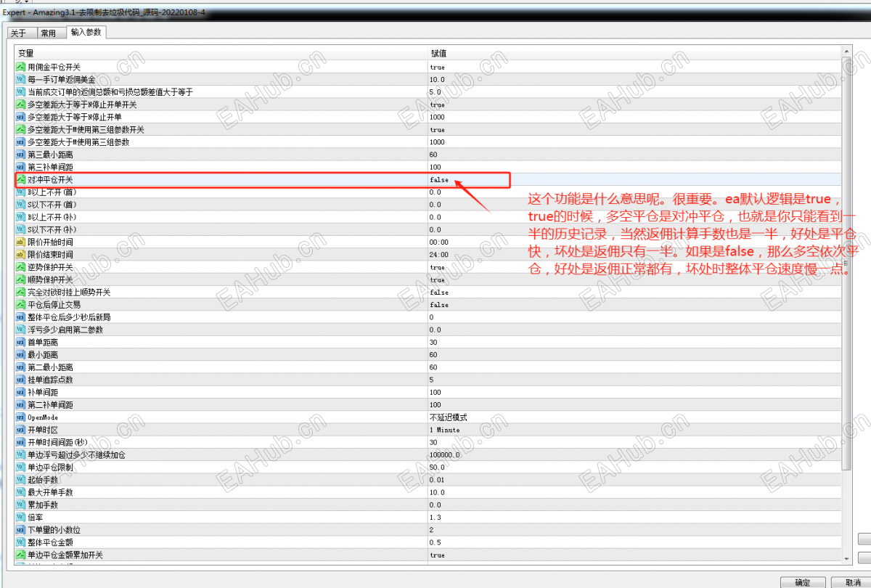This screenshot has height=588, width=871.
Task: Select the 不延迟模式 value of OpenMode
Action: pos(448,417)
